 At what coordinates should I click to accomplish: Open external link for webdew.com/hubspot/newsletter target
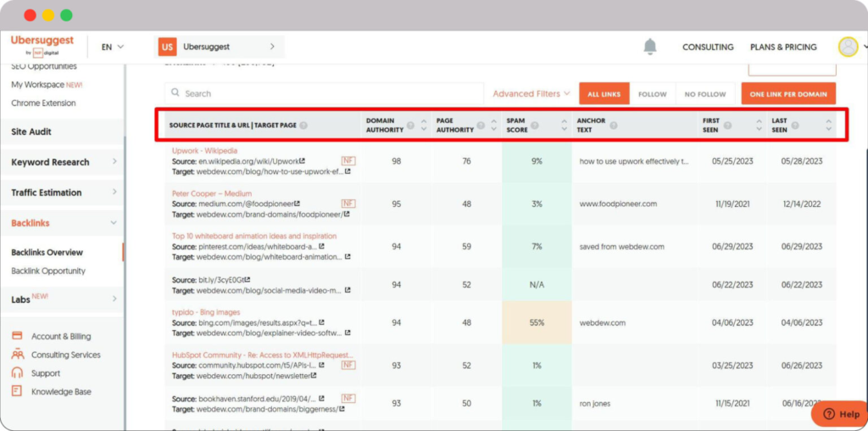[x=314, y=375]
